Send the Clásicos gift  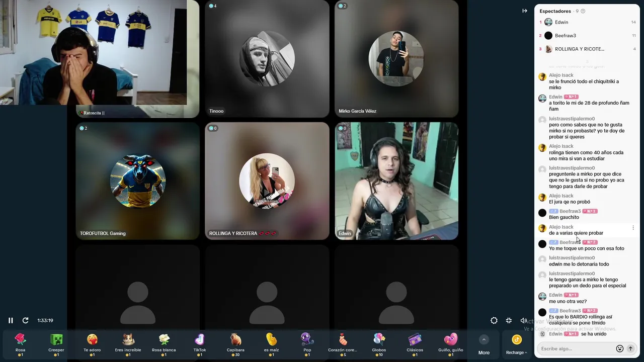click(415, 344)
